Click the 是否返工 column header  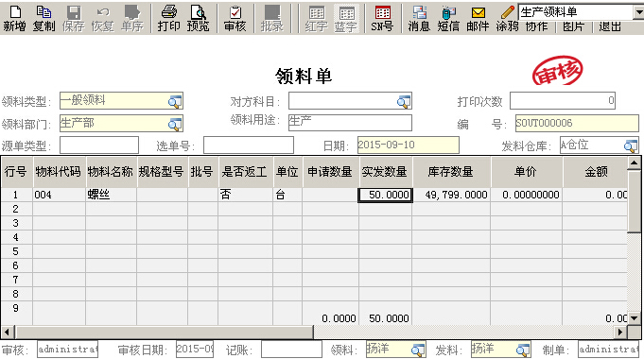(x=246, y=172)
